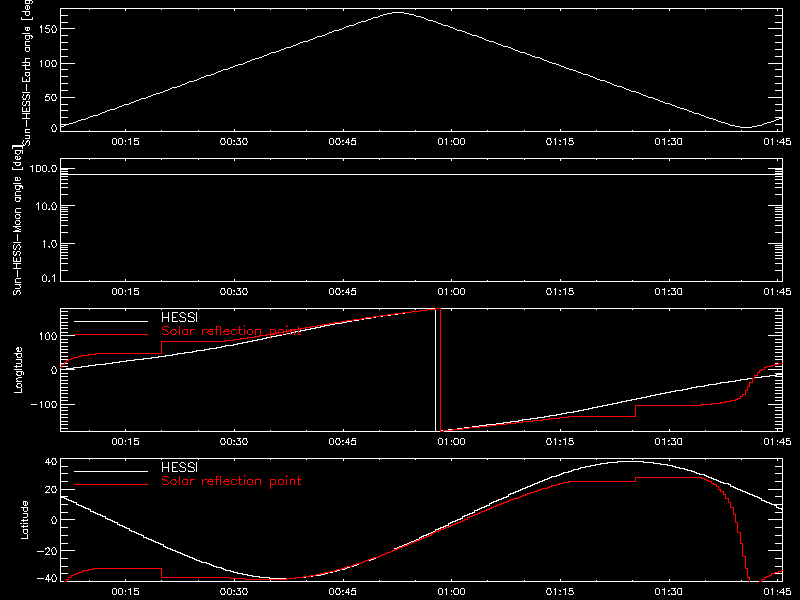Click white HESSI legend line in Latitude panel

pyautogui.click(x=111, y=471)
